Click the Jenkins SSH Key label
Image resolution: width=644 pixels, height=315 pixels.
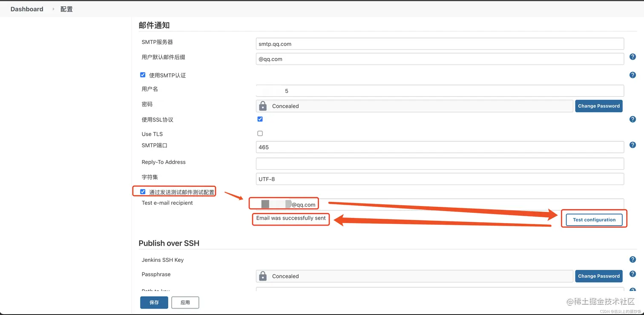pos(163,260)
